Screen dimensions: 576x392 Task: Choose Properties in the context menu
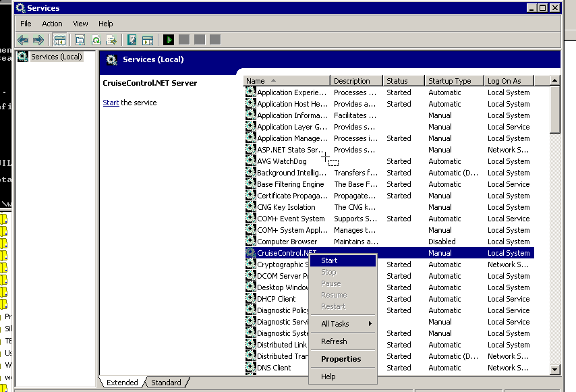[343, 359]
